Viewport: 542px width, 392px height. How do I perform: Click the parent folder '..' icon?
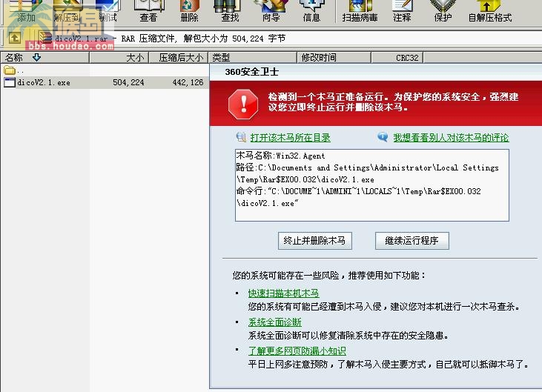pos(10,70)
